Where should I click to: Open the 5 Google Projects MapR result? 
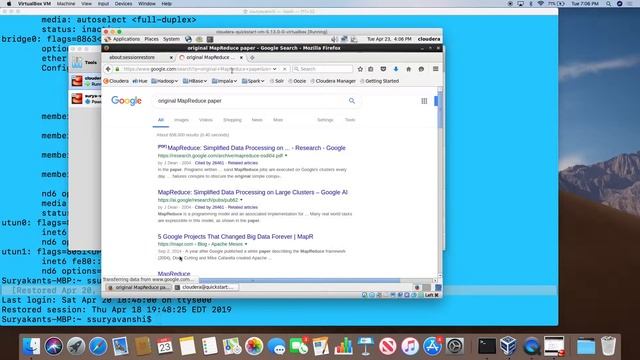(x=236, y=237)
